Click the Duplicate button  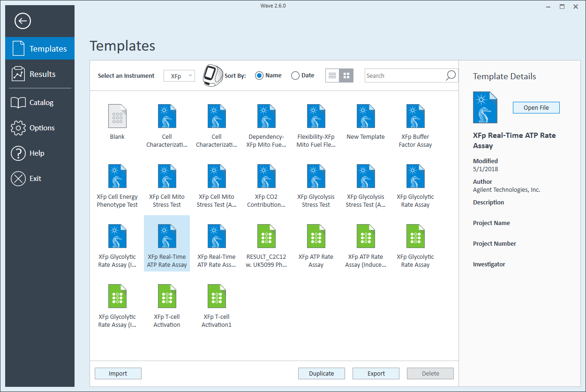click(322, 374)
